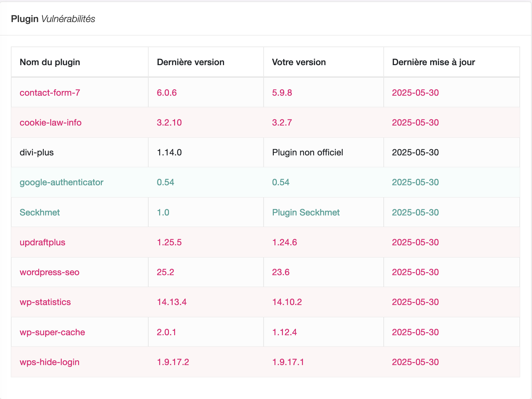Click the 'Dernière version' column header

190,62
